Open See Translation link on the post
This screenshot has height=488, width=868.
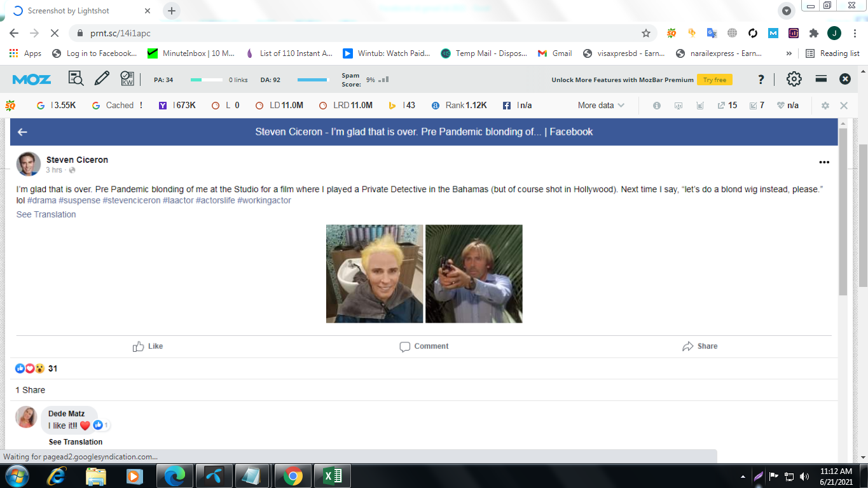[x=46, y=214]
